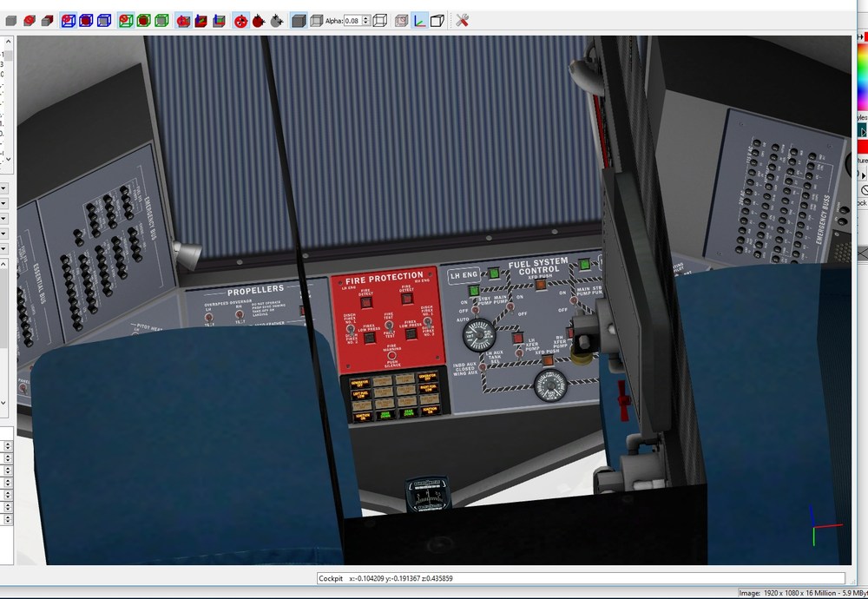Click blue wireframe box with red sphere icon

pos(86,21)
